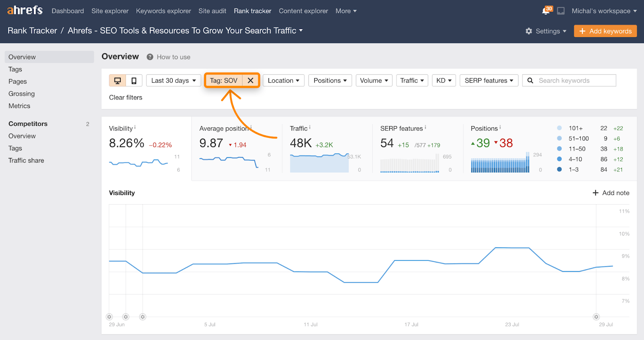This screenshot has height=340, width=644.
Task: Remove the Tag: SOV filter
Action: click(250, 81)
